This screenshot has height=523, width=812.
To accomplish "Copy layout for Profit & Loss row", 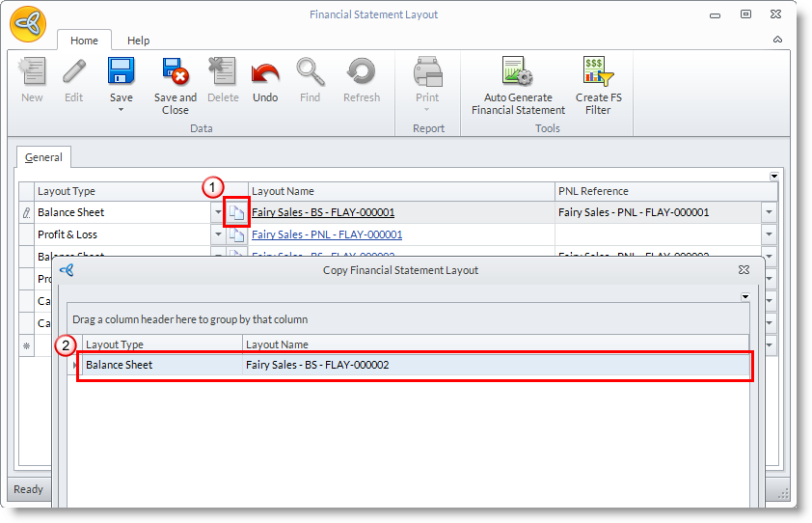I will coord(236,234).
